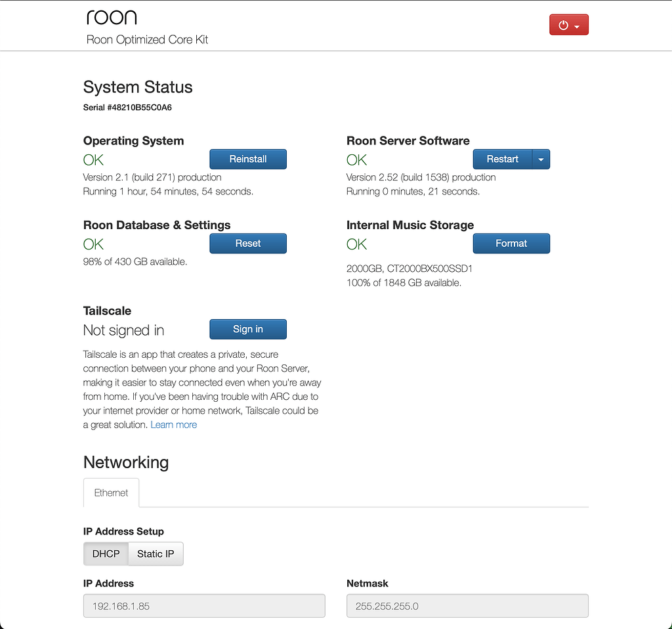
Task: Click the Tailscale section heading
Action: [x=107, y=310]
